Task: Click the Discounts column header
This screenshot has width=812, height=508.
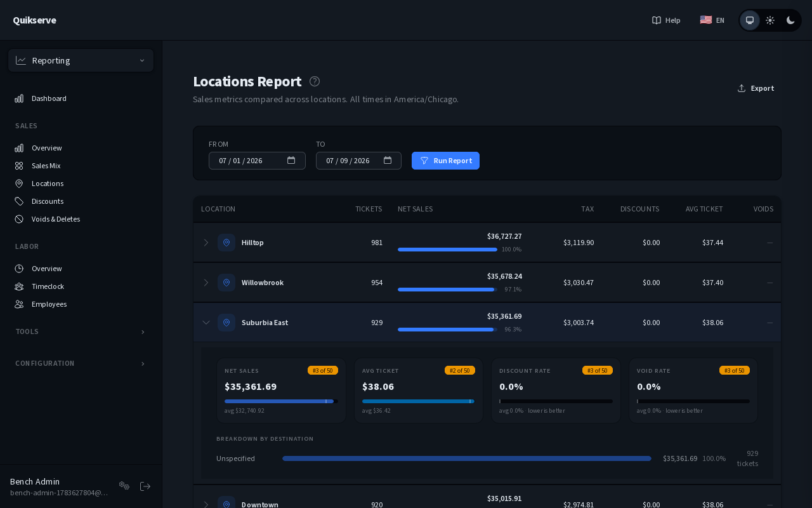Action: (639, 209)
